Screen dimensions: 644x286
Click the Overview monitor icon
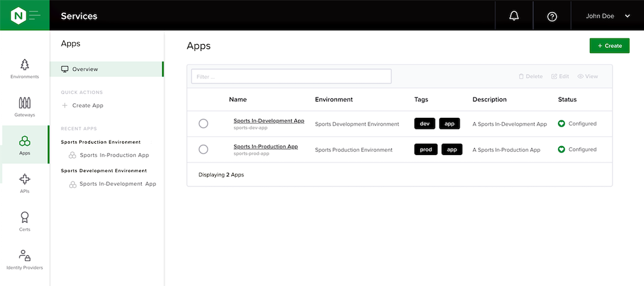[65, 69]
